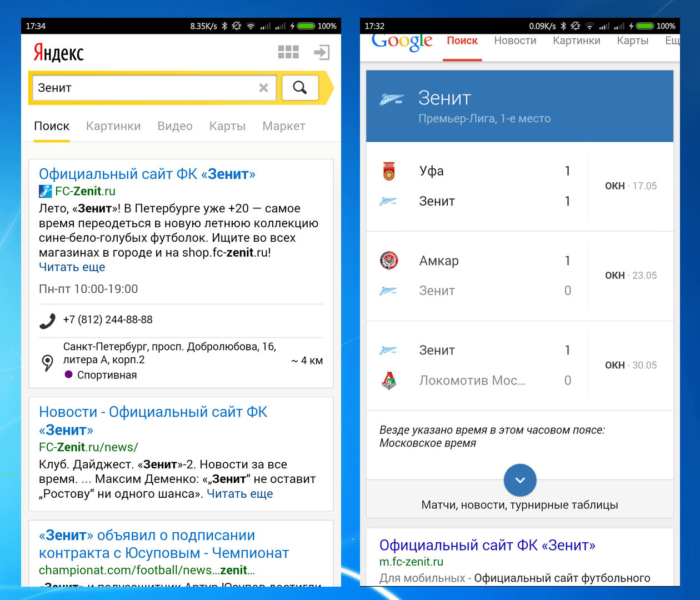Click Wi-Fi icon in right phone status bar
Screen dimensions: 700x600
(589, 26)
